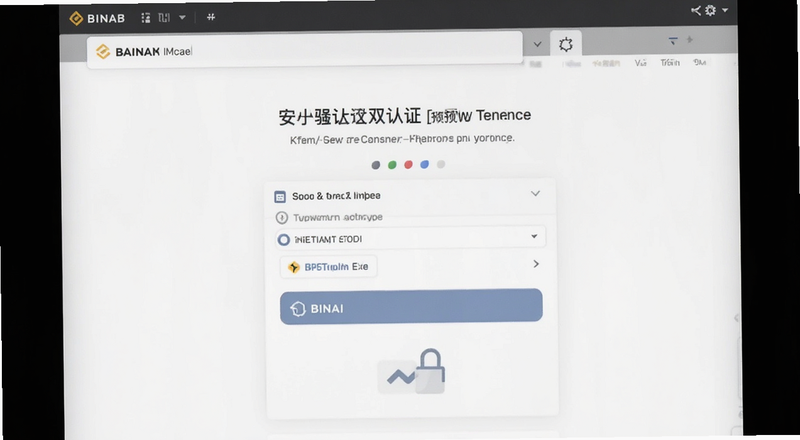Click the hash grid icon in the top bar
This screenshot has width=800, height=440.
pyautogui.click(x=211, y=17)
